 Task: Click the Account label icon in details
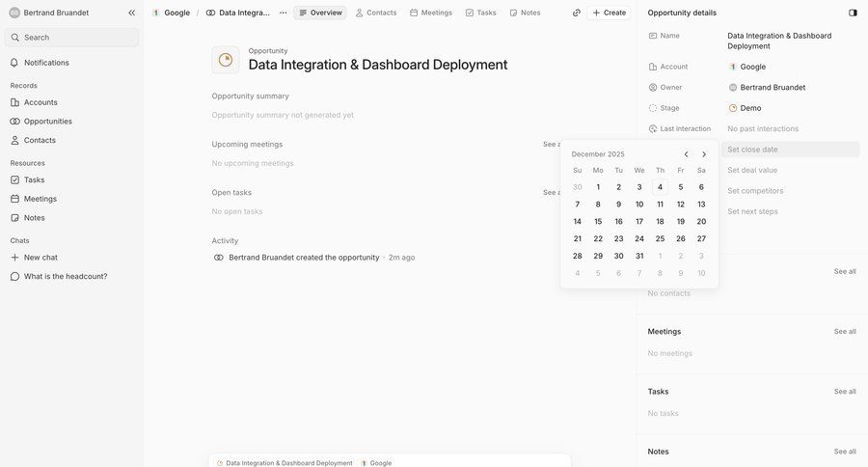click(653, 67)
